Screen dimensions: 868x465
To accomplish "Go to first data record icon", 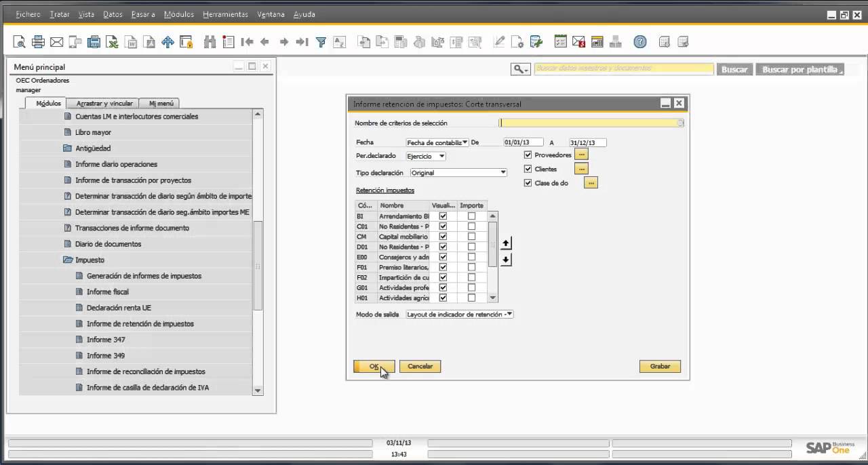I will click(248, 42).
